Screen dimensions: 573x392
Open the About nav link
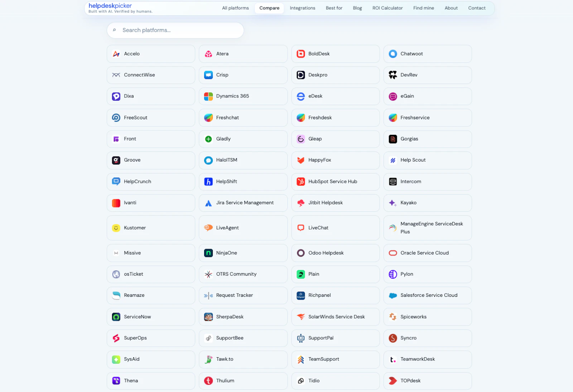tap(451, 8)
